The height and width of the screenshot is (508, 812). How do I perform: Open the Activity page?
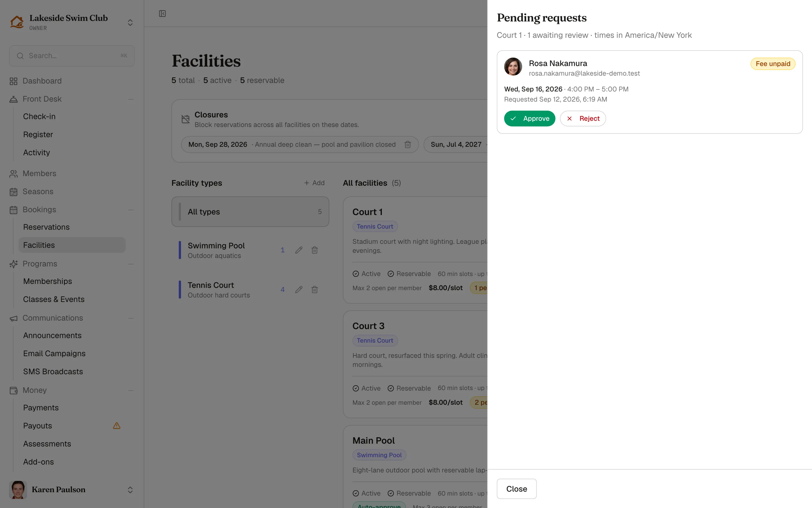pos(36,152)
